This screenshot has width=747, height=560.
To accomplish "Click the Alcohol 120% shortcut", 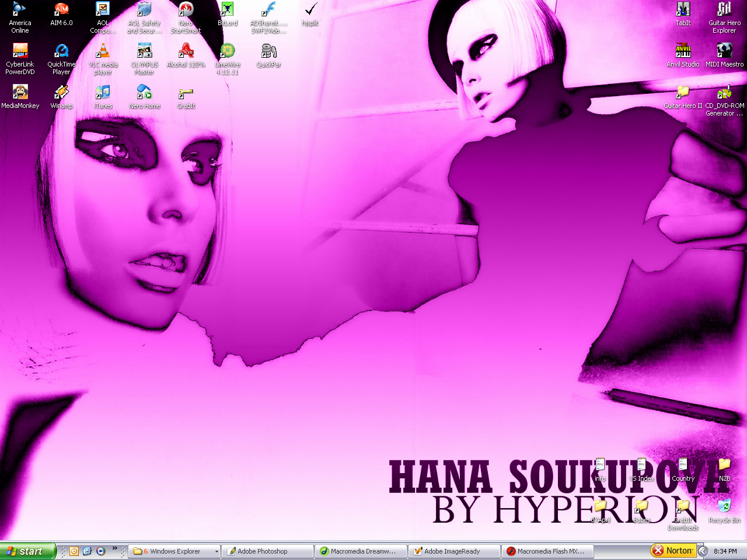I will (x=186, y=52).
